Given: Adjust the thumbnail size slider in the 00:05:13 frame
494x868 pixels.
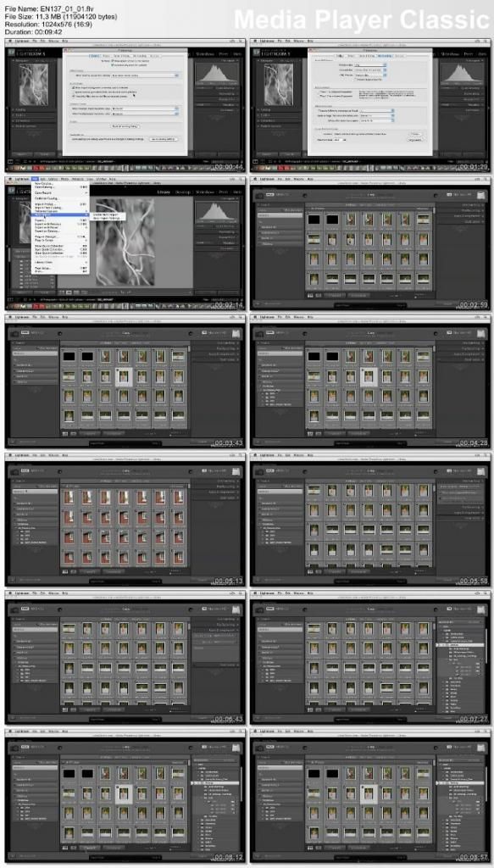Looking at the screenshot, I should pos(175,572).
